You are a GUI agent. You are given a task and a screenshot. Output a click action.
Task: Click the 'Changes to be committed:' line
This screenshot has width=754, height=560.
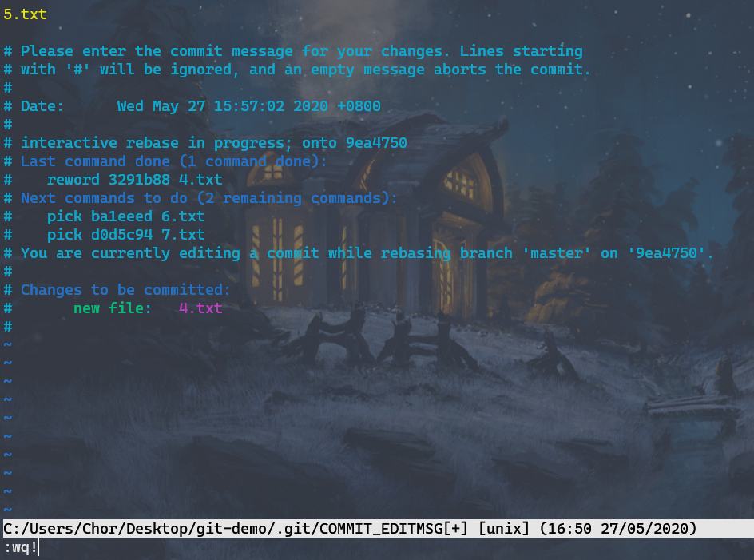click(117, 290)
